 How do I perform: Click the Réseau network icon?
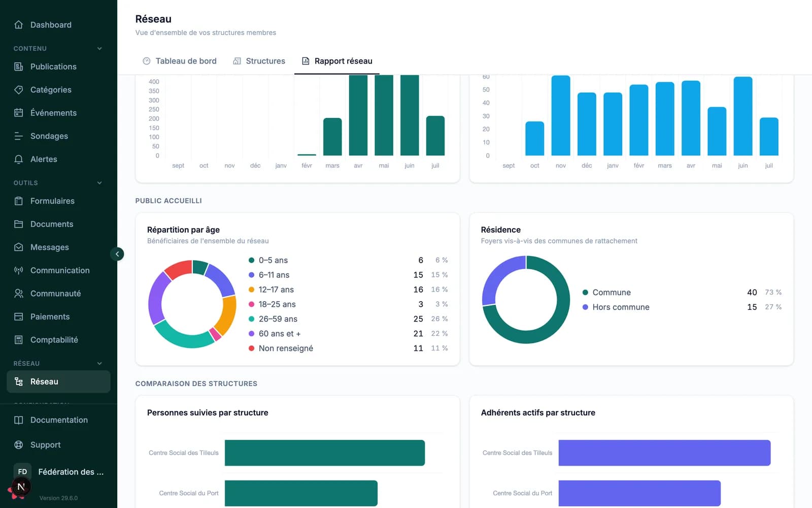point(19,382)
